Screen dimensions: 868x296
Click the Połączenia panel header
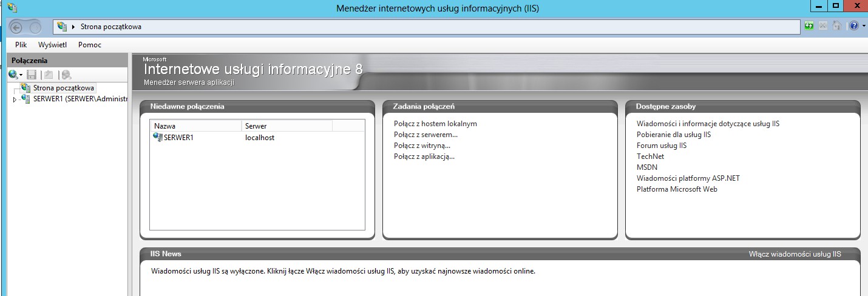pyautogui.click(x=67, y=60)
